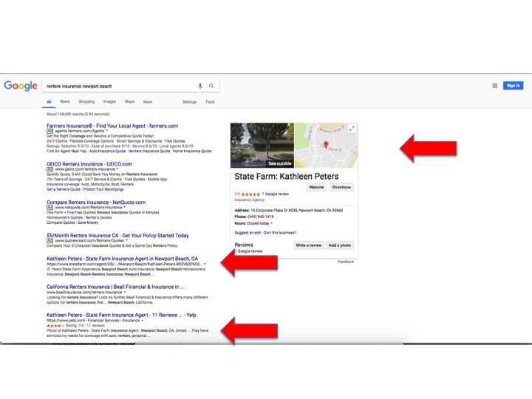
Task: Click the See outside street view photo
Action: 262,146
